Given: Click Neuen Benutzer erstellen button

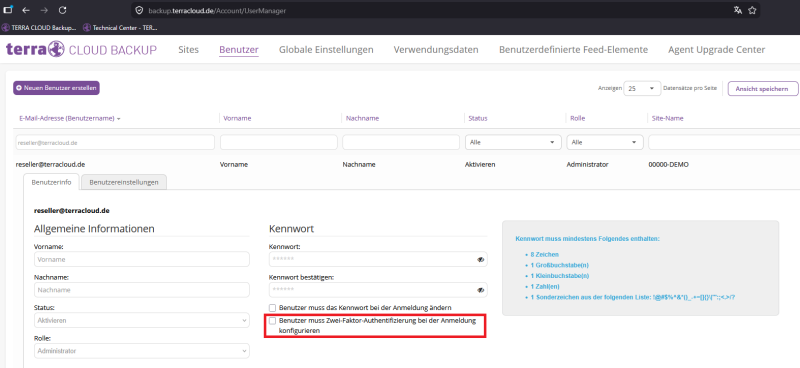Looking at the screenshot, I should tap(56, 88).
